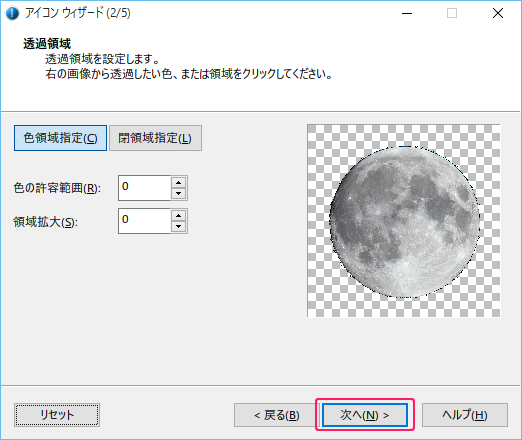The height and width of the screenshot is (440, 522).
Task: Click the moon in the preview image
Action: point(404,222)
